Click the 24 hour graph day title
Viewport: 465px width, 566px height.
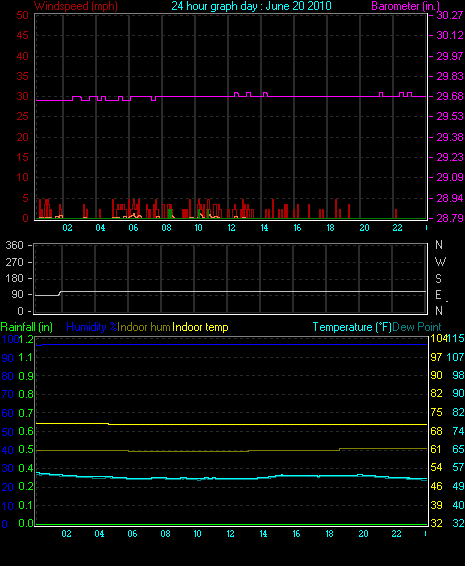251,6
